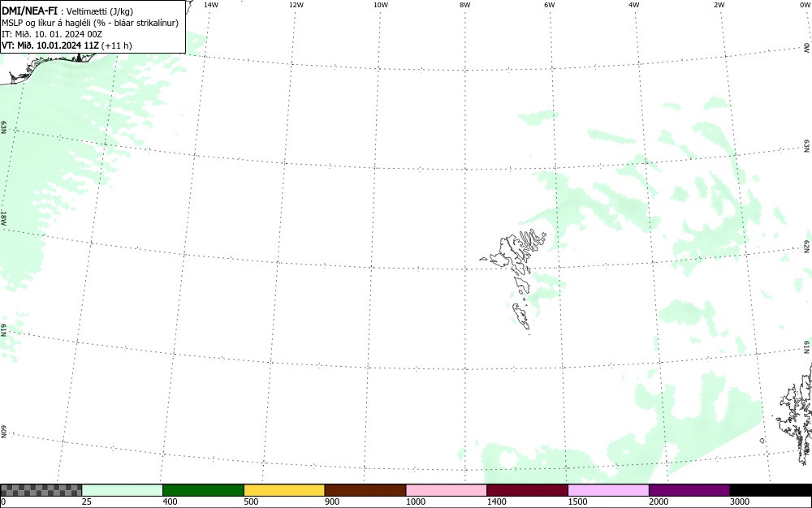812x508 pixels.
Task: Click the legend value "2000"
Action: tap(659, 502)
